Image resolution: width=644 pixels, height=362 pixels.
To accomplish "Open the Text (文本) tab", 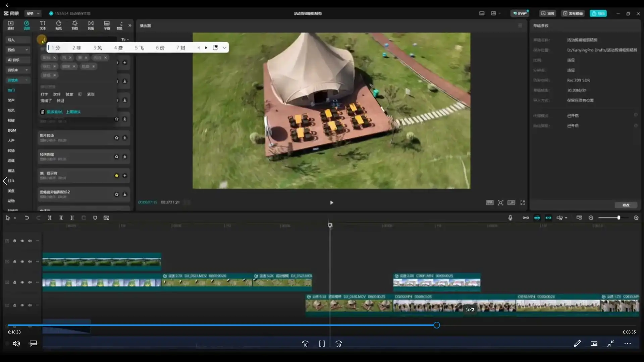I will point(43,25).
